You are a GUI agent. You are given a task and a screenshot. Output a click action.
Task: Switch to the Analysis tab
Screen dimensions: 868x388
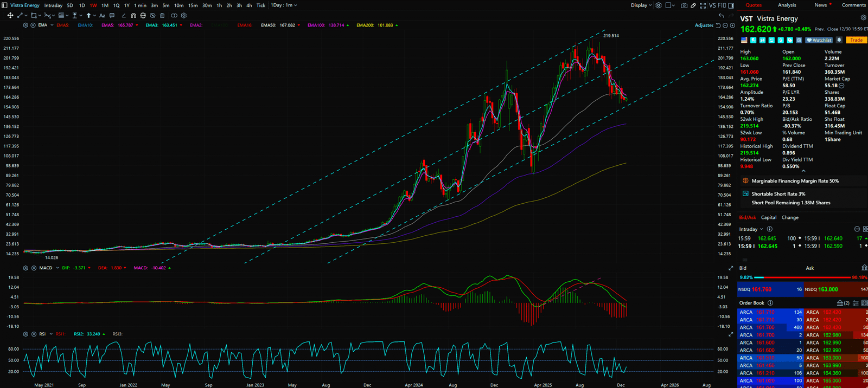pyautogui.click(x=787, y=5)
